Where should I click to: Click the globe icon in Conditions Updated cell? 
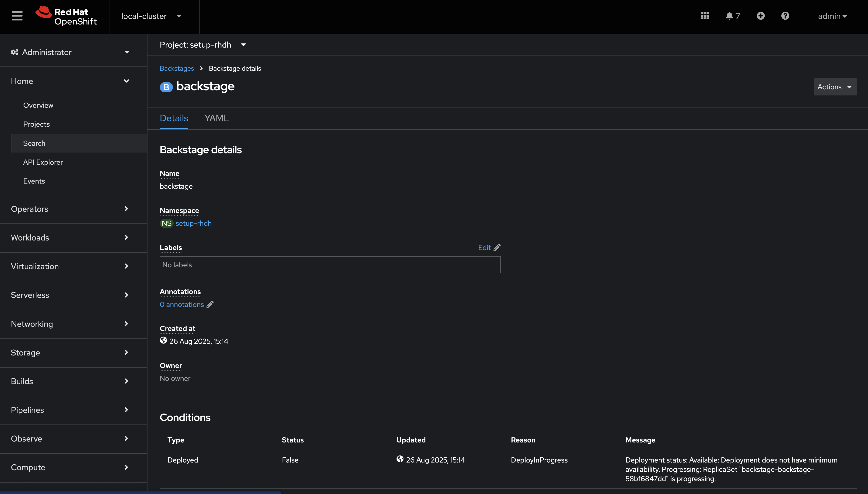coord(400,459)
